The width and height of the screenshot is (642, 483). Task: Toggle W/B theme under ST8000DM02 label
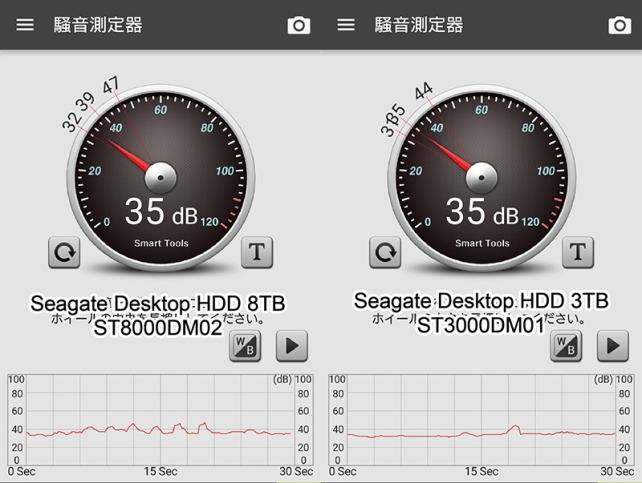pos(245,346)
